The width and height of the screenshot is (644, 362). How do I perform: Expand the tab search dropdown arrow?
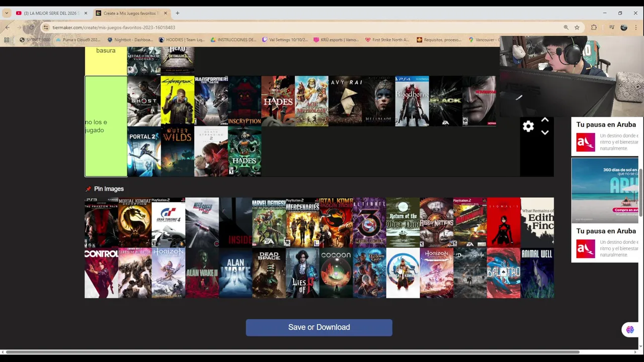pos(7,13)
